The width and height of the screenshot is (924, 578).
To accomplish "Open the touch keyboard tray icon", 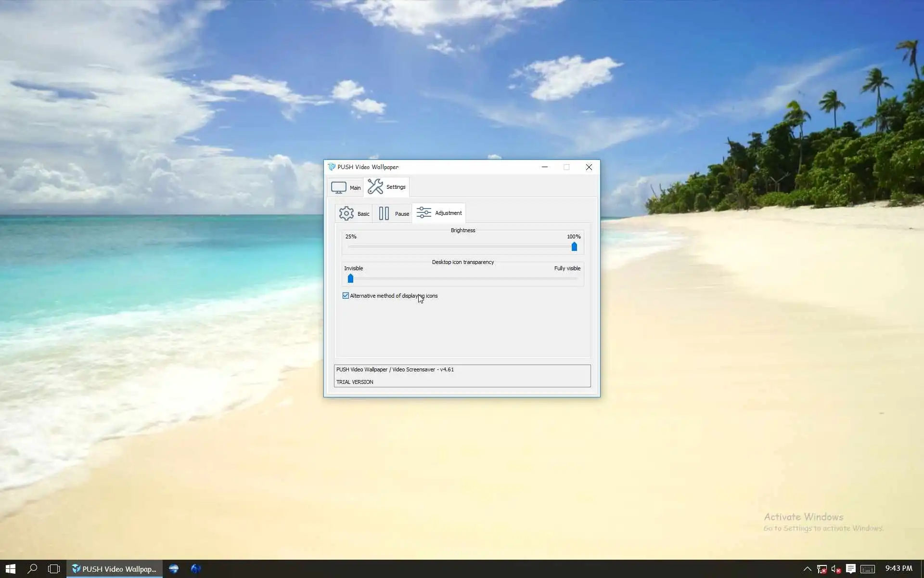I will [868, 569].
